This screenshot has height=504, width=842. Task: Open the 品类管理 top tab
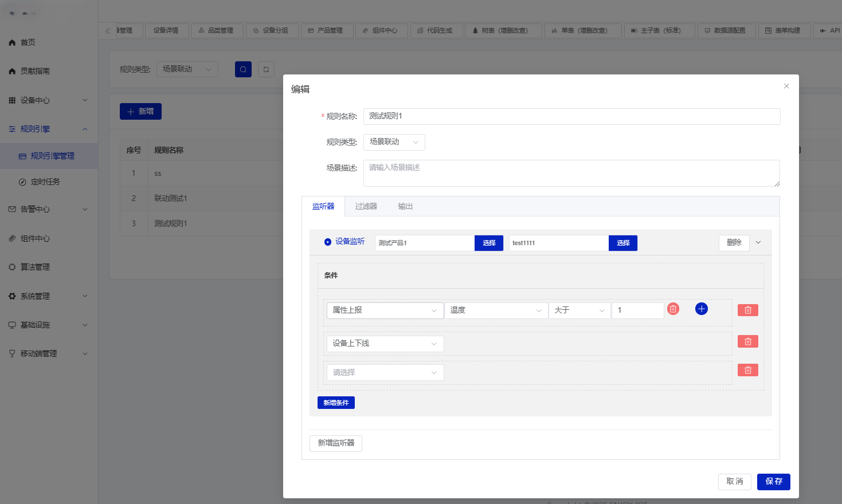click(x=217, y=30)
